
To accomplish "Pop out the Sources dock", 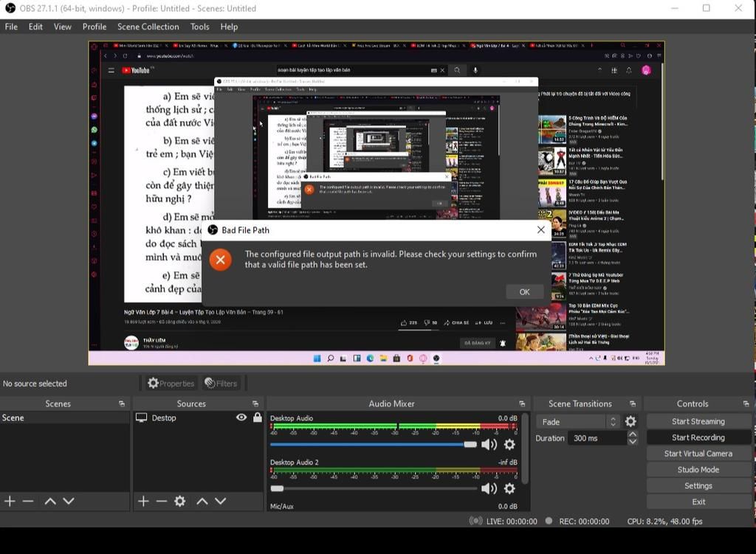I will [x=255, y=404].
